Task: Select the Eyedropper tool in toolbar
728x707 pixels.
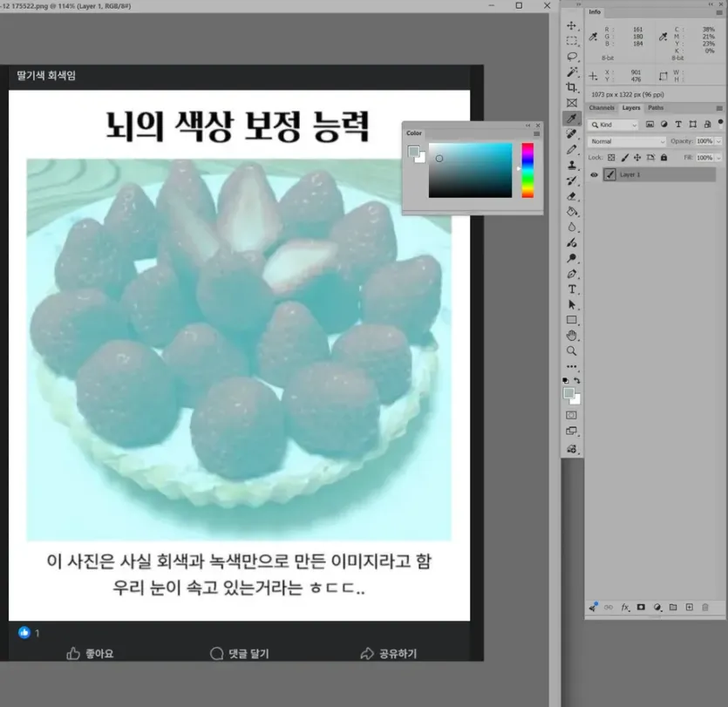Action: coord(572,119)
